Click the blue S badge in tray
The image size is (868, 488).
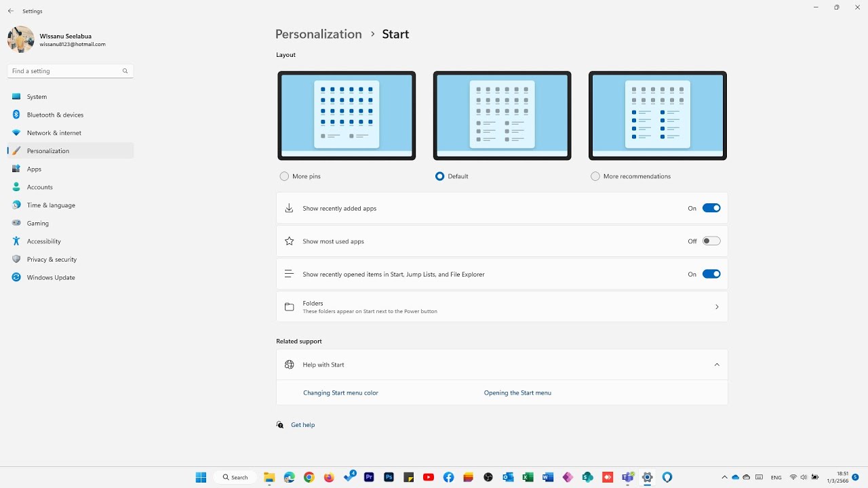[x=856, y=477]
